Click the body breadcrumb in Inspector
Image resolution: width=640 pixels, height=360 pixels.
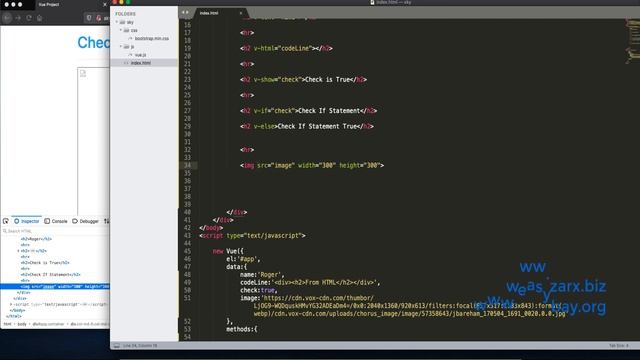tap(22, 324)
